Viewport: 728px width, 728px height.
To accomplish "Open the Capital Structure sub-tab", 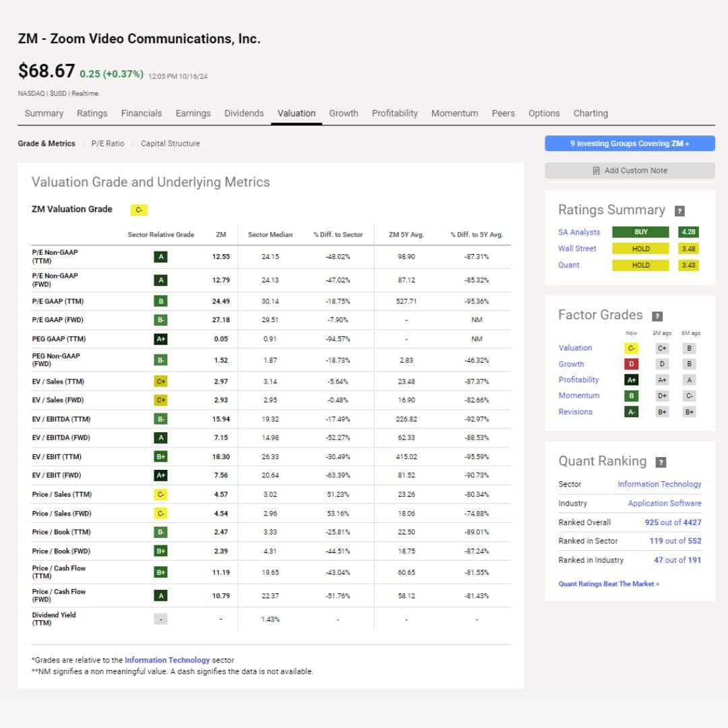I will tap(171, 144).
